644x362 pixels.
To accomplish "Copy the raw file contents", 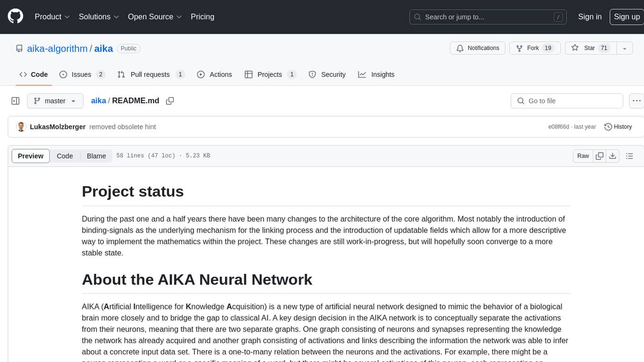I will click(599, 156).
